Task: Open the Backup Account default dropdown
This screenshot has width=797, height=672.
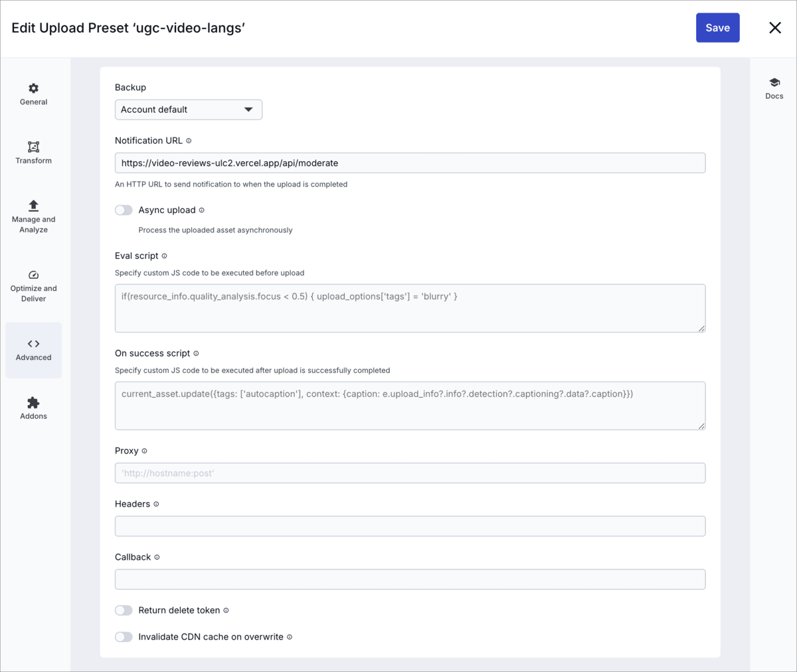Action: [189, 110]
